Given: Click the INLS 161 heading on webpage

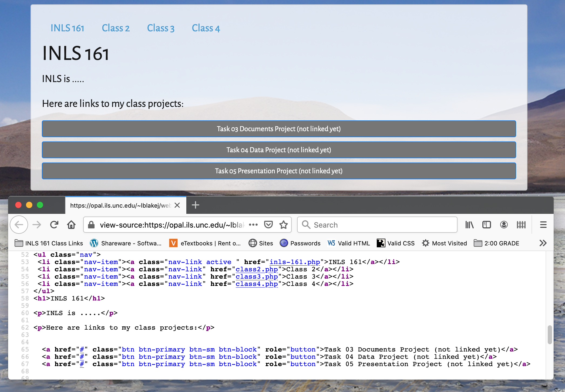Looking at the screenshot, I should (76, 53).
